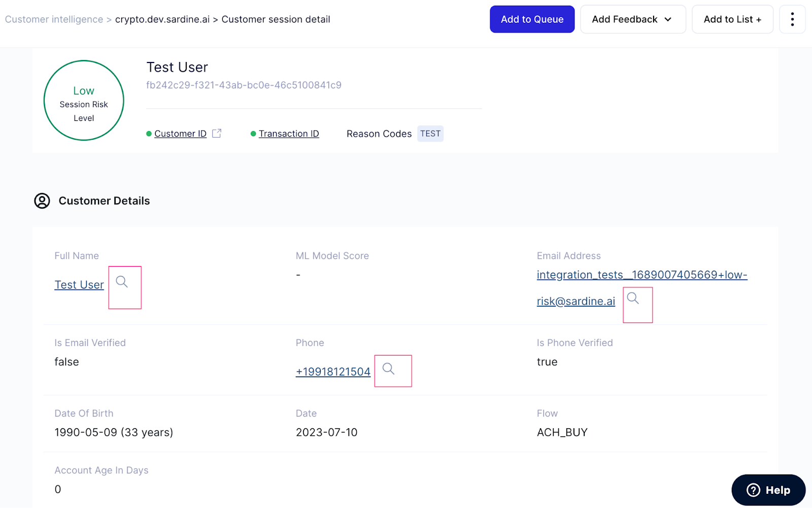Image resolution: width=812 pixels, height=508 pixels.
Task: Click the Low Session Risk Level circle indicator
Action: [83, 100]
